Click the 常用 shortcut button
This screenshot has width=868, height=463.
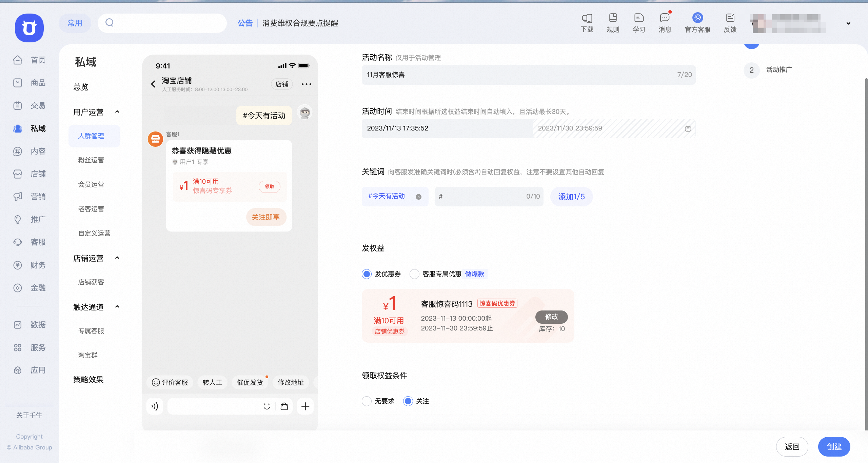pos(75,23)
